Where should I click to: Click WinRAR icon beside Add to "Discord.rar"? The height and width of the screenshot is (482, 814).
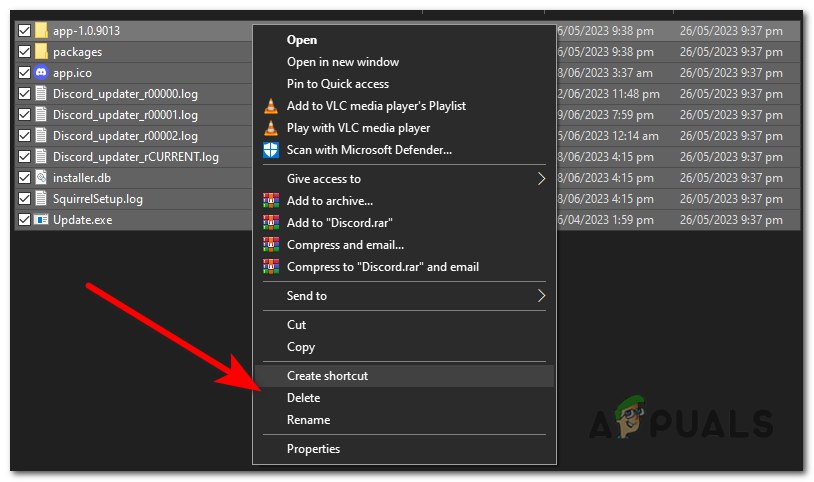coord(271,222)
